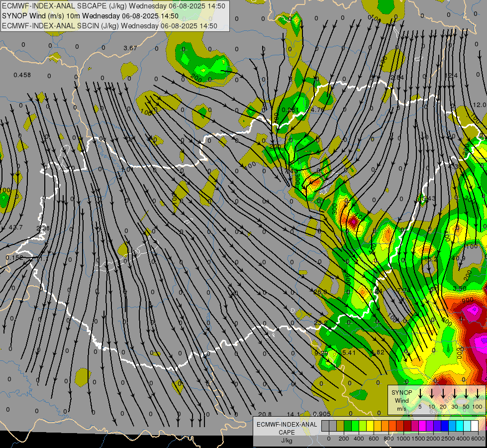Click the map value '4.76'
This screenshot has width=487, height=448.
(x=317, y=110)
